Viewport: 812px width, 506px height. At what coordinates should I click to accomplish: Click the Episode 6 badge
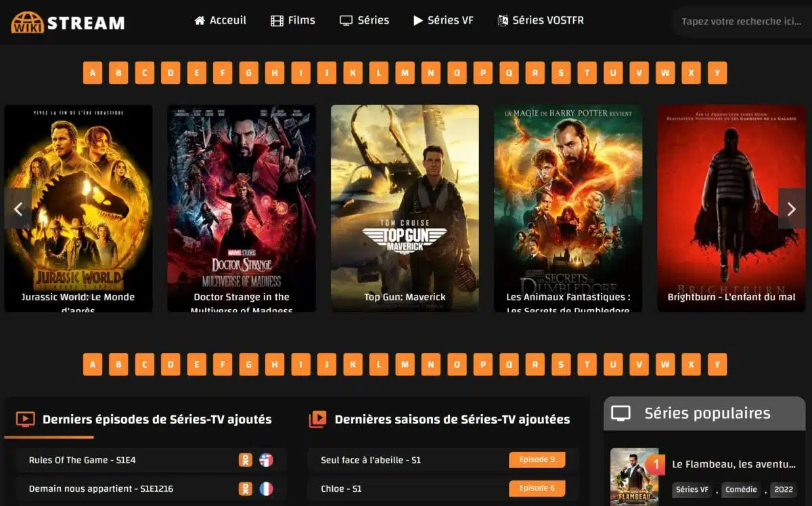click(537, 488)
